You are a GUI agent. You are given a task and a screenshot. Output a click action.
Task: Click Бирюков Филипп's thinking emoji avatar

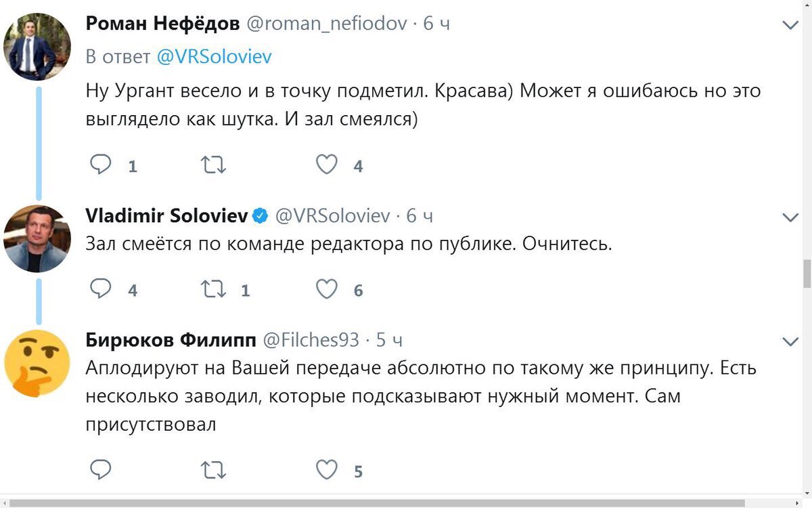(x=37, y=363)
